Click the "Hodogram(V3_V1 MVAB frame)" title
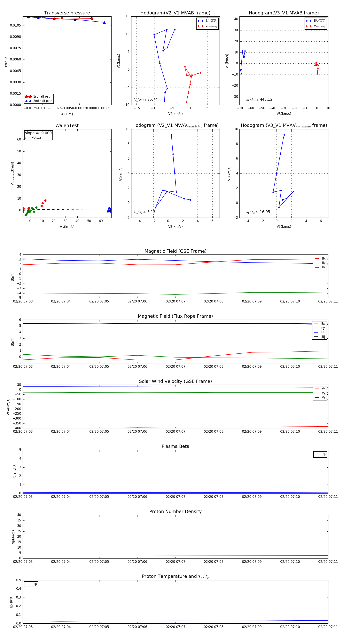The image size is (351, 644). click(x=284, y=13)
